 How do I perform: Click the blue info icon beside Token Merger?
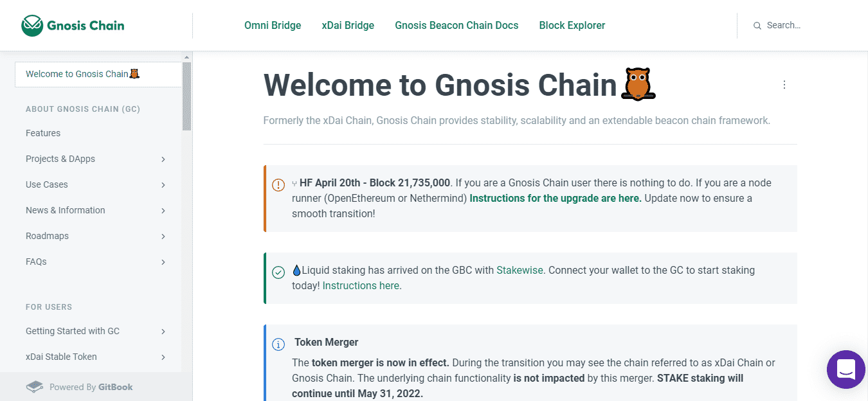coord(278,344)
